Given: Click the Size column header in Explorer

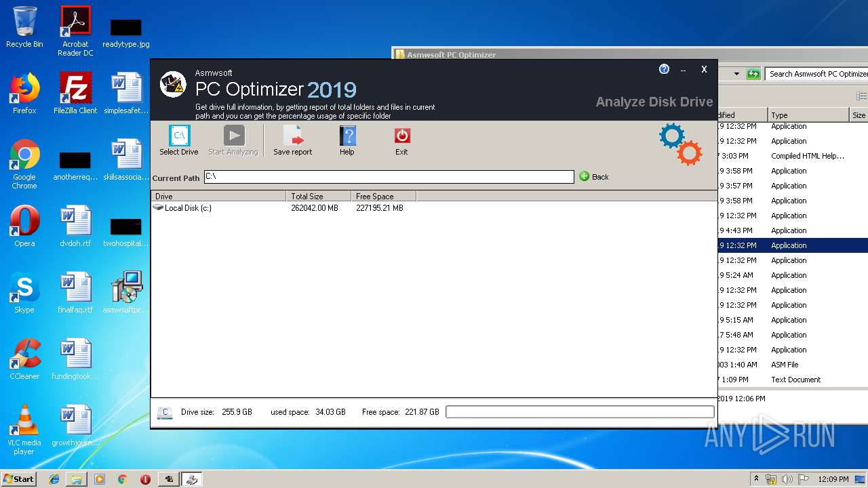Looking at the screenshot, I should 859,115.
